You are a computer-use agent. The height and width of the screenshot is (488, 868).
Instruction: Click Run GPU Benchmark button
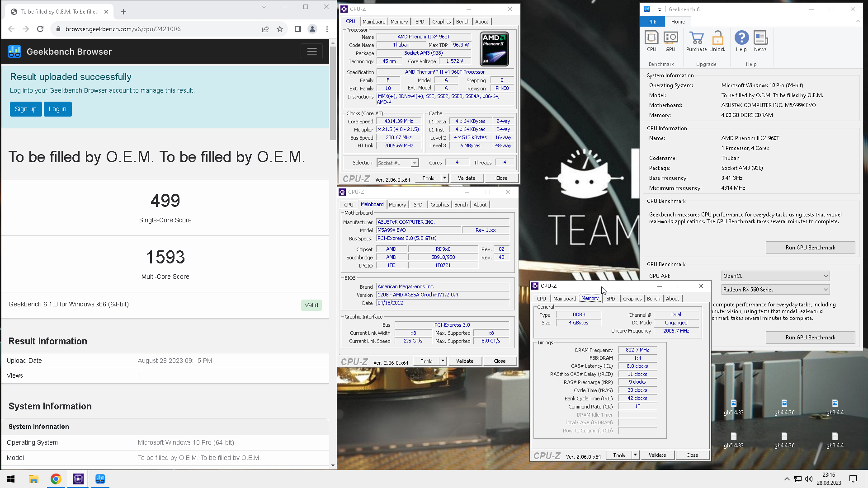(810, 338)
